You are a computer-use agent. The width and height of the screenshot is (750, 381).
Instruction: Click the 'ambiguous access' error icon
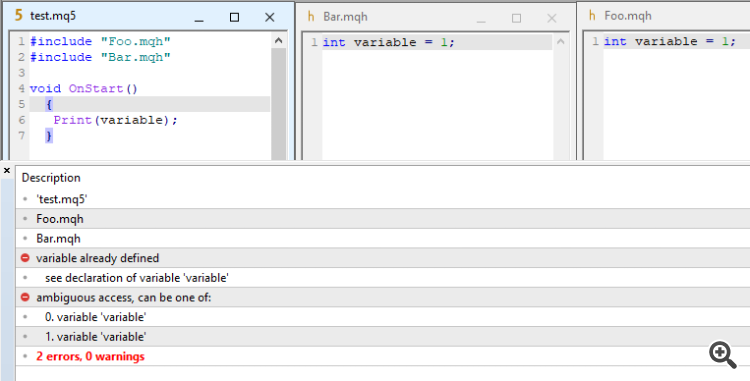25,297
